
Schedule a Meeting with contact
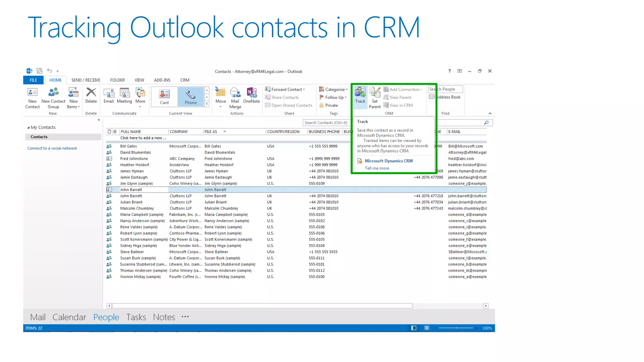point(124,96)
